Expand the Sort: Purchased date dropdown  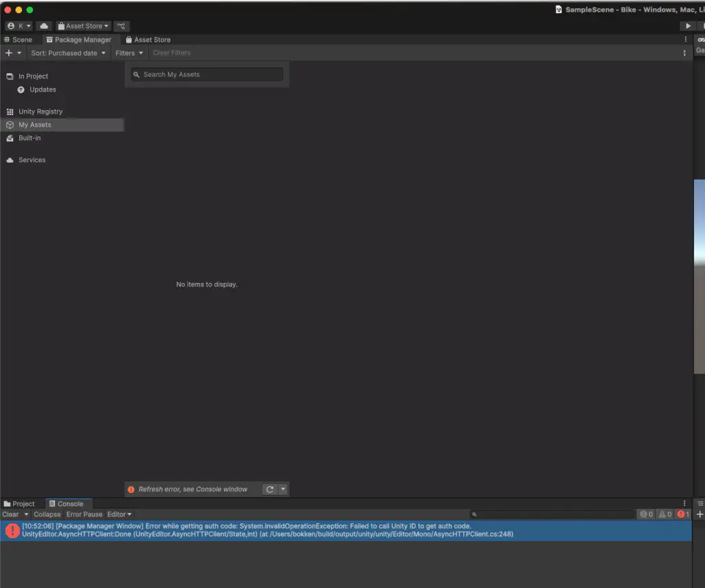(x=68, y=53)
